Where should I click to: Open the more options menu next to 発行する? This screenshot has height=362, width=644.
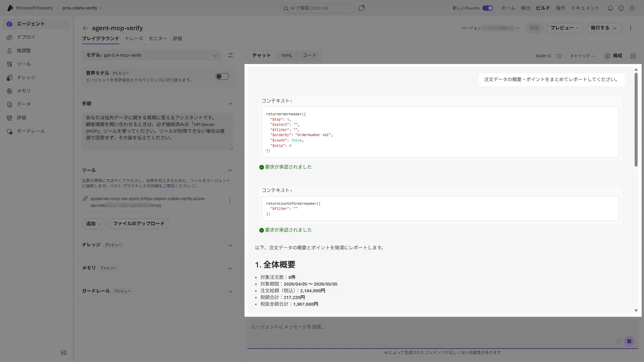[x=631, y=28]
